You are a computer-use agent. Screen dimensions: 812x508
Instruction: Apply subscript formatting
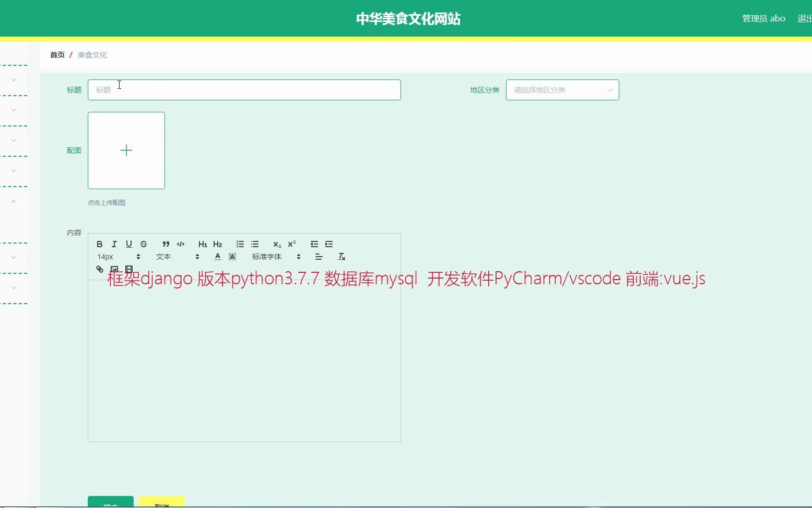coord(277,244)
